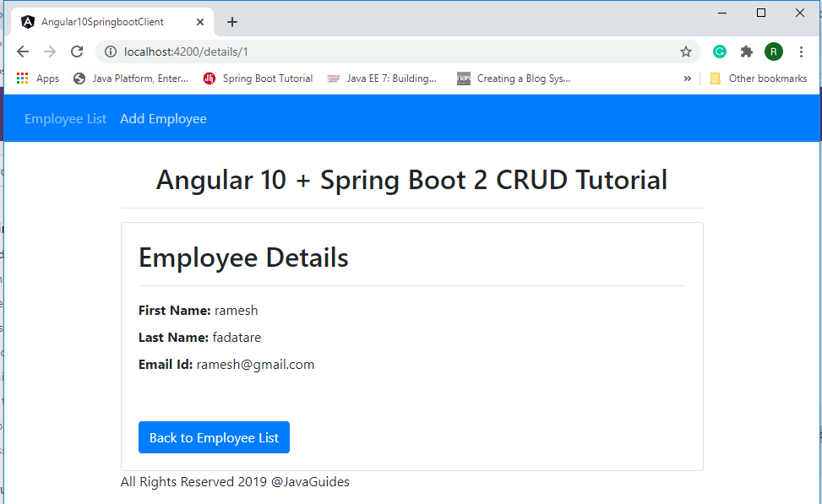Click the plus icon to open new tab
Screen dimensions: 822x504
click(x=231, y=20)
